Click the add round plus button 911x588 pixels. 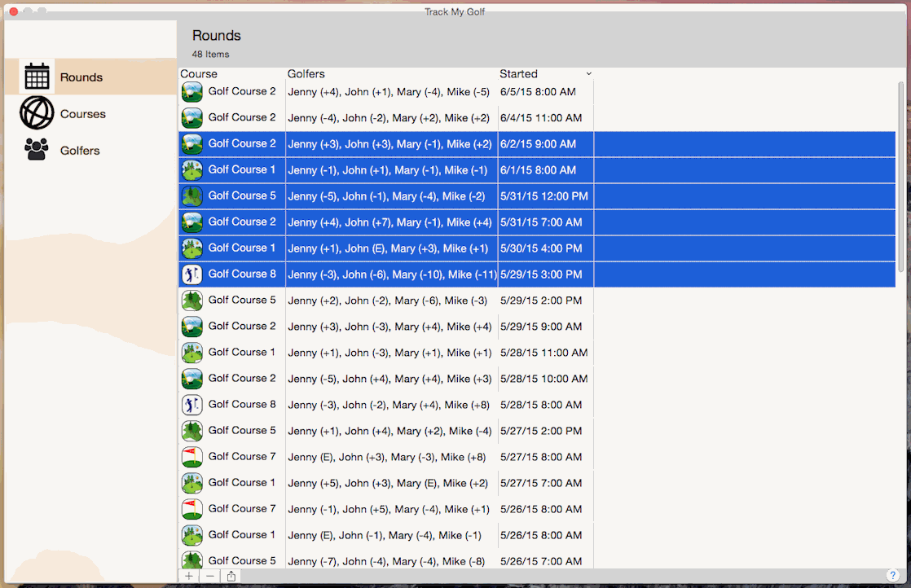point(189,576)
